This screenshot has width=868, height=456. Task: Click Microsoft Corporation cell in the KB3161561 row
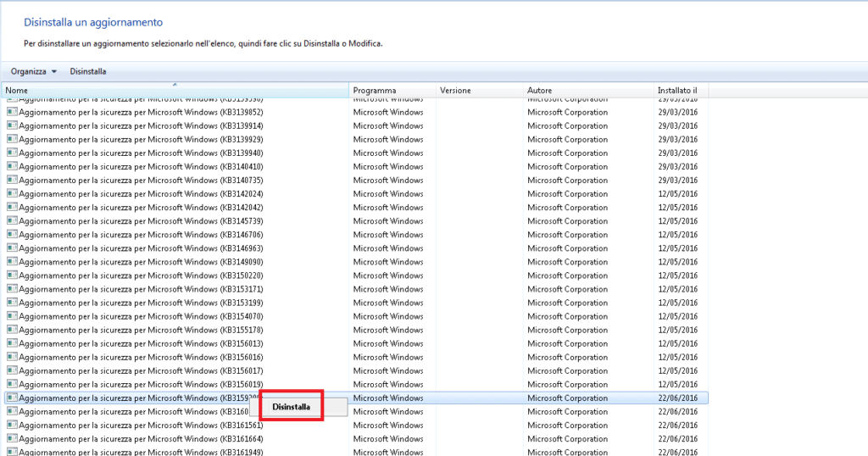[x=567, y=425]
